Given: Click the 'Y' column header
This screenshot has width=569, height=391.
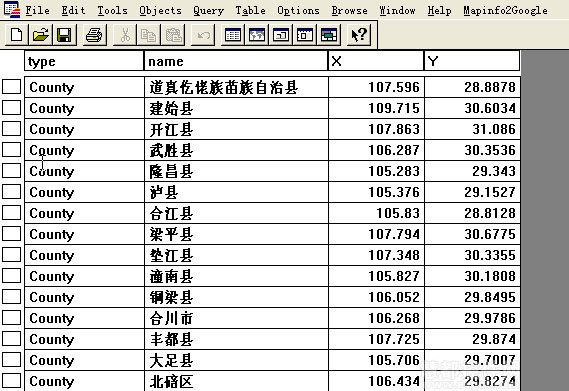Looking at the screenshot, I should click(x=472, y=61).
